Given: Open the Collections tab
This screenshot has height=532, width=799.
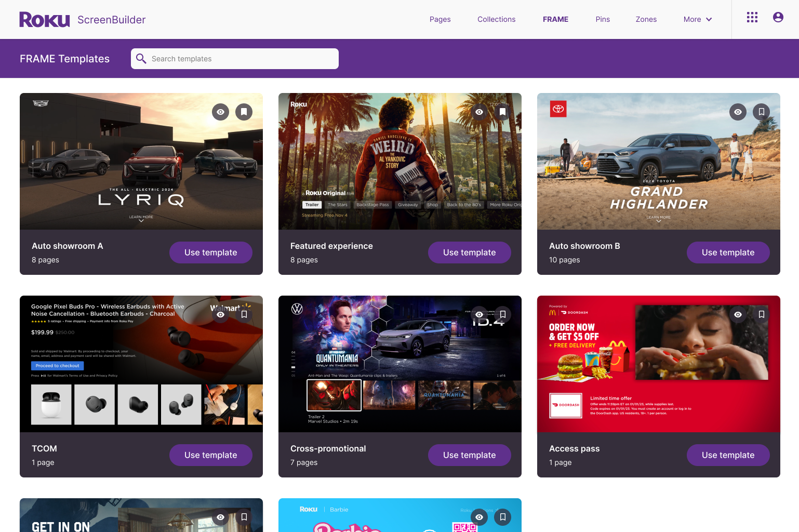Looking at the screenshot, I should [497, 19].
